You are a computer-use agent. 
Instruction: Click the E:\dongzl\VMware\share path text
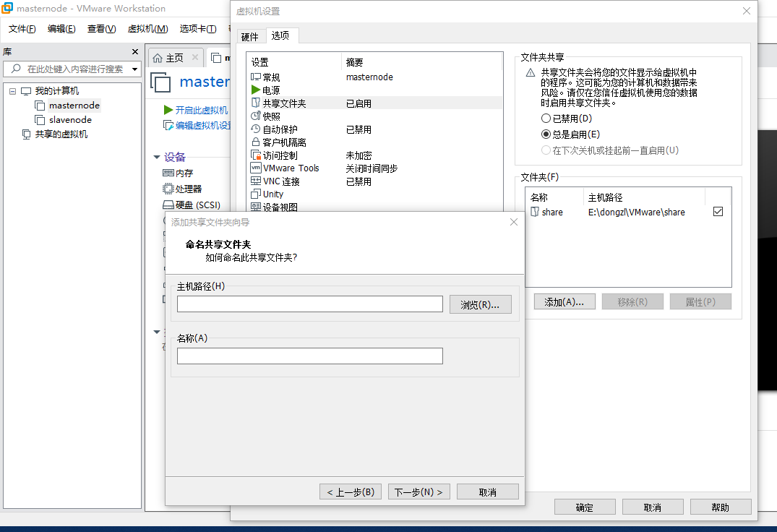[636, 212]
